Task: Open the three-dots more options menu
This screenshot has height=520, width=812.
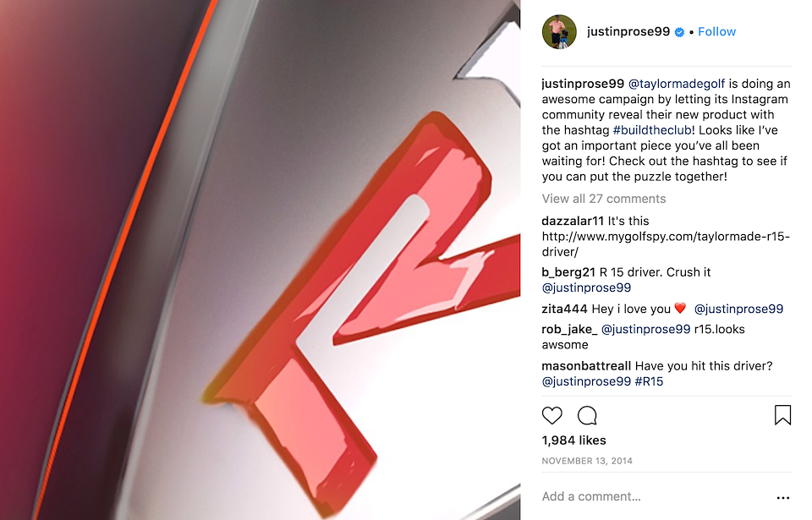Action: tap(783, 498)
